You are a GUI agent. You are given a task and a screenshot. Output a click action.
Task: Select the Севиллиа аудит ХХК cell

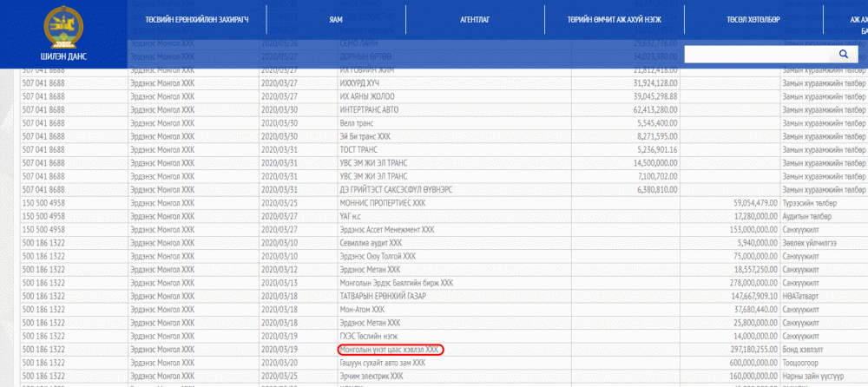(454, 243)
